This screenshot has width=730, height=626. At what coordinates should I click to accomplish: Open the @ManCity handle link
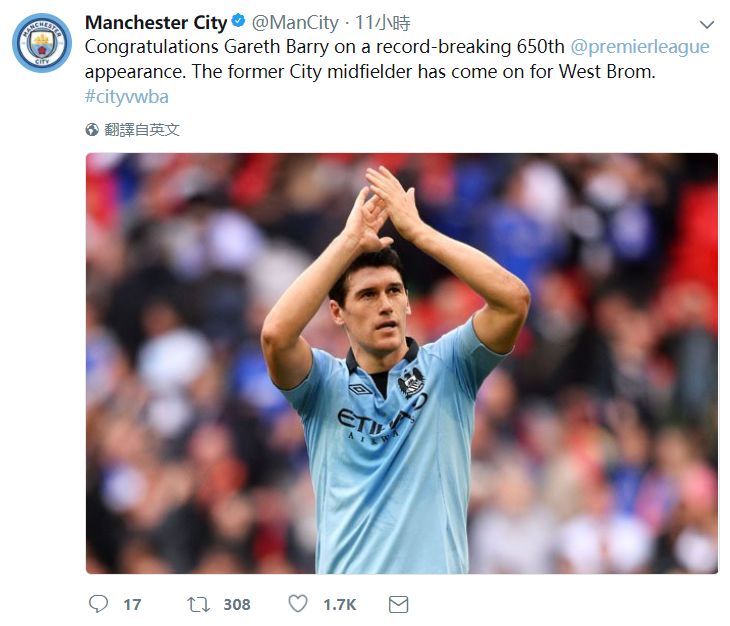[292, 22]
